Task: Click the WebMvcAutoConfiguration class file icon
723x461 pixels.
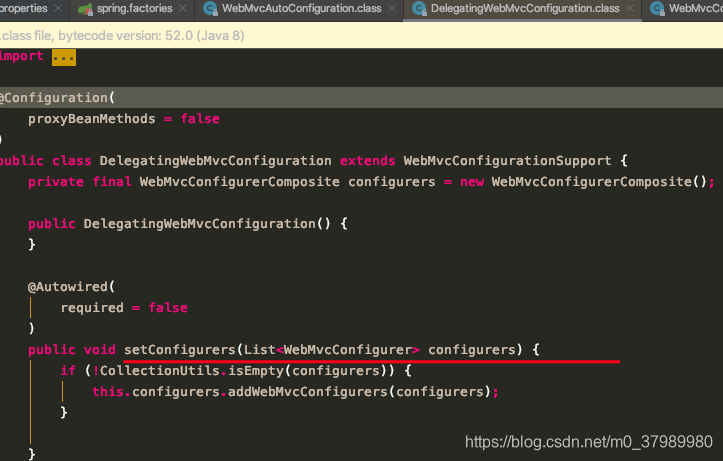Action: click(210, 9)
